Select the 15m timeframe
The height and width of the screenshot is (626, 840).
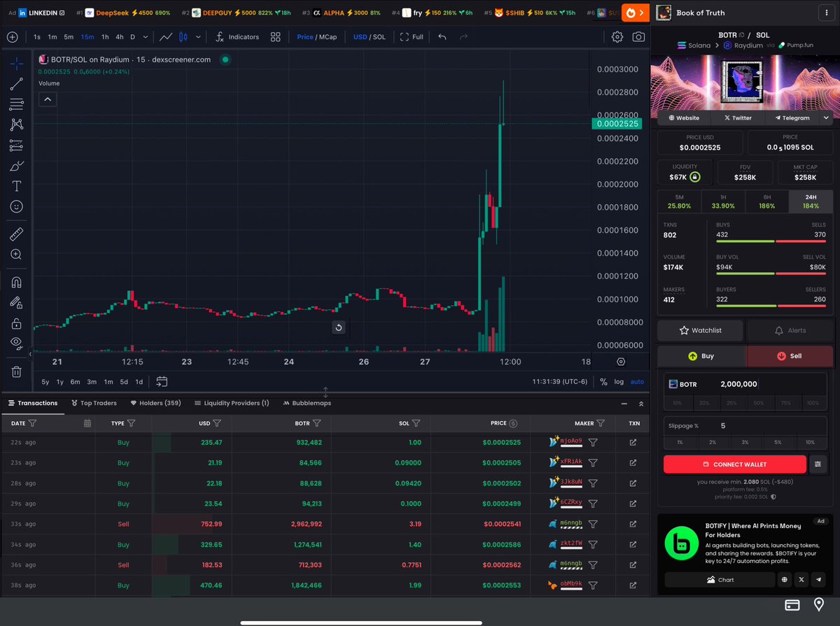(87, 37)
